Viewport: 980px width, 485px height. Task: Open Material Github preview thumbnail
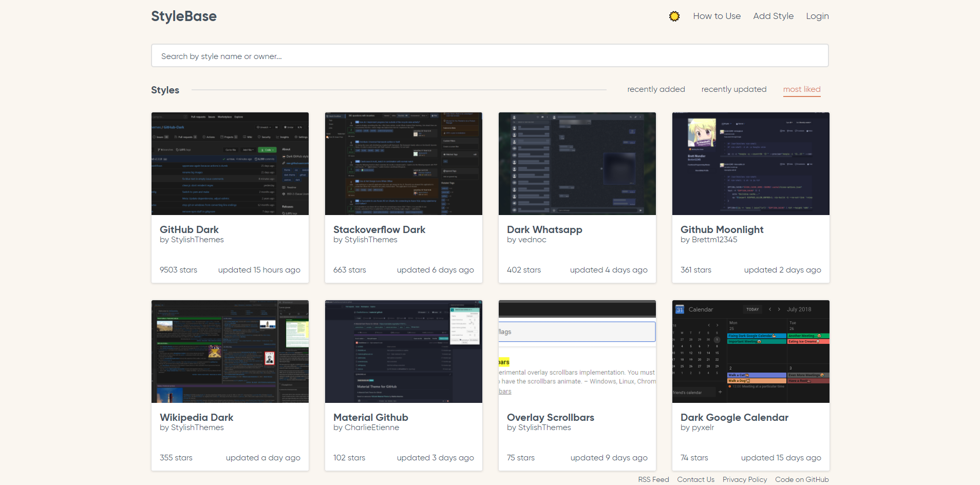point(403,352)
